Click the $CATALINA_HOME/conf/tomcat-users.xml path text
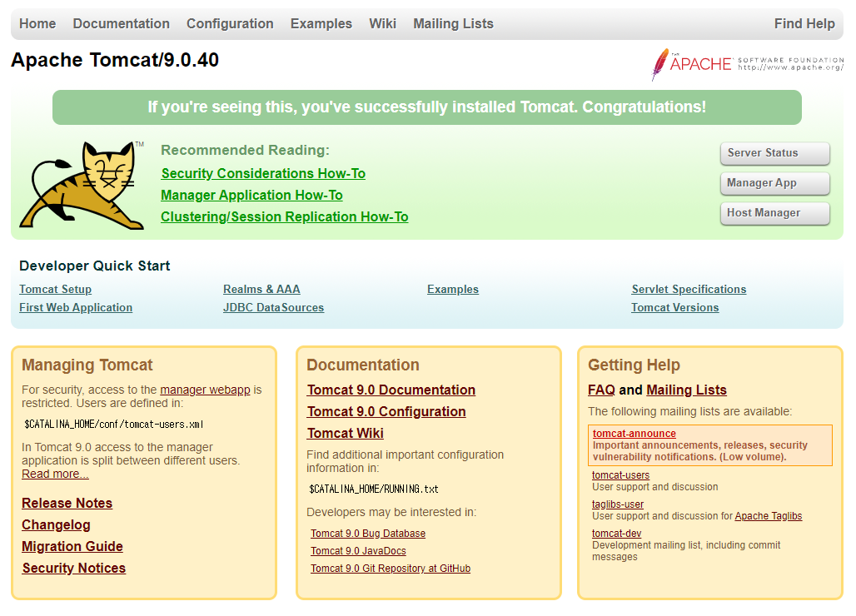The image size is (856, 616). [113, 425]
